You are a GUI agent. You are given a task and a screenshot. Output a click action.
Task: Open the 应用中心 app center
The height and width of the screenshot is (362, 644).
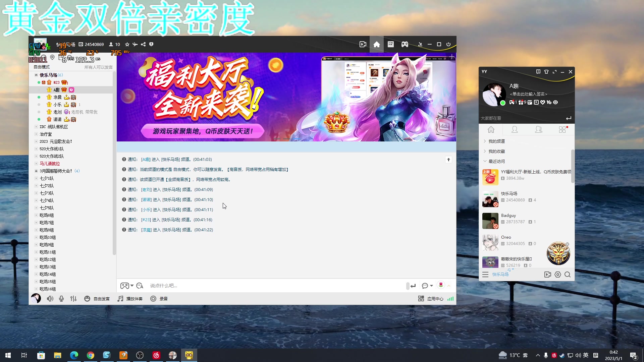pyautogui.click(x=431, y=299)
